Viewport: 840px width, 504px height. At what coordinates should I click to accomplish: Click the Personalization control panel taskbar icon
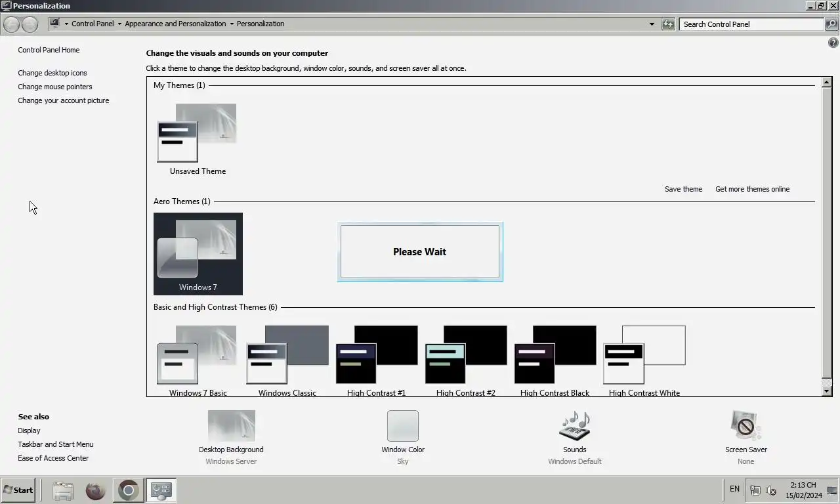161,490
